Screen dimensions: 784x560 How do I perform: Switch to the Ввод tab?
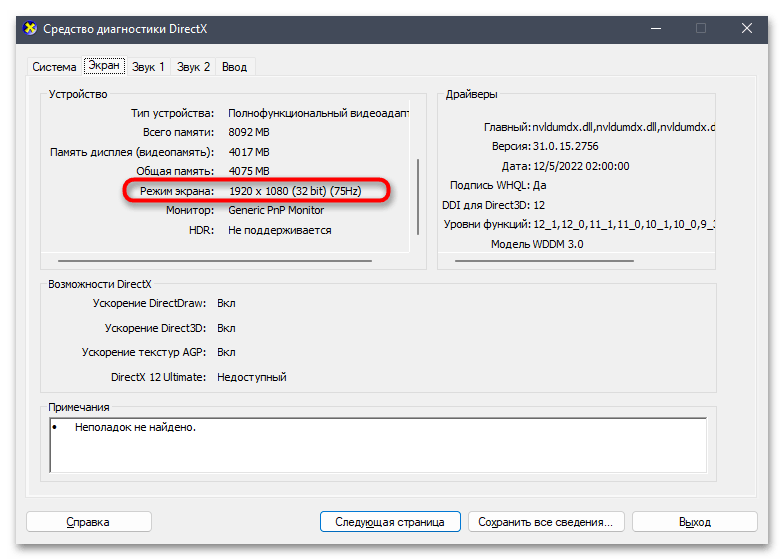coord(234,66)
